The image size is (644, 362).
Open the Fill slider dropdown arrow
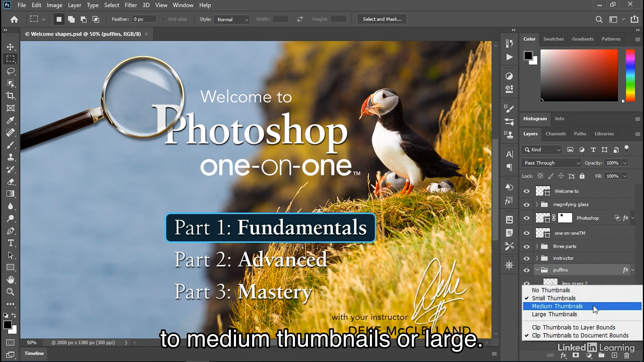(x=625, y=176)
